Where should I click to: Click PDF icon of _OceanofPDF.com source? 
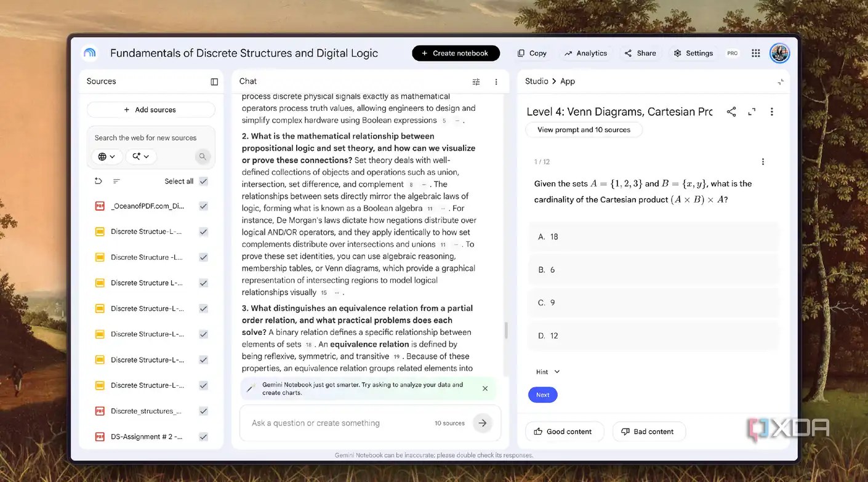click(x=100, y=206)
